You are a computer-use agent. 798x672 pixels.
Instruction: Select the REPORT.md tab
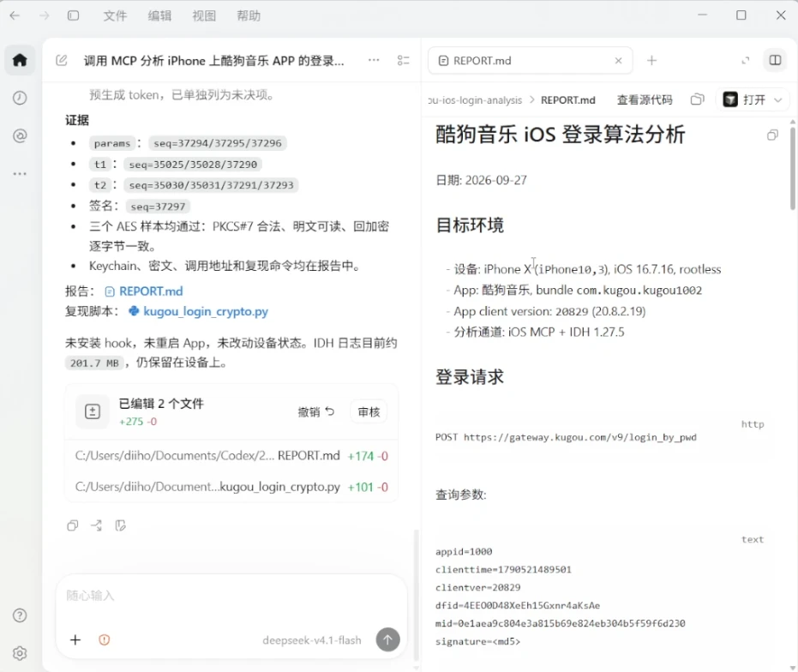[x=530, y=61]
